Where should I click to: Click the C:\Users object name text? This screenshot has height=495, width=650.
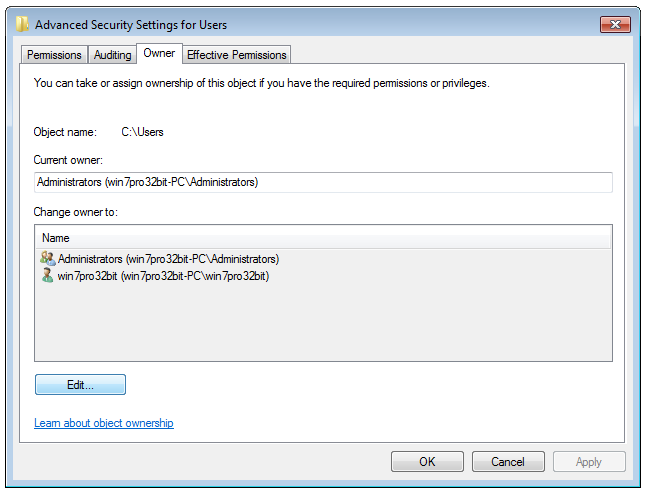pos(142,132)
